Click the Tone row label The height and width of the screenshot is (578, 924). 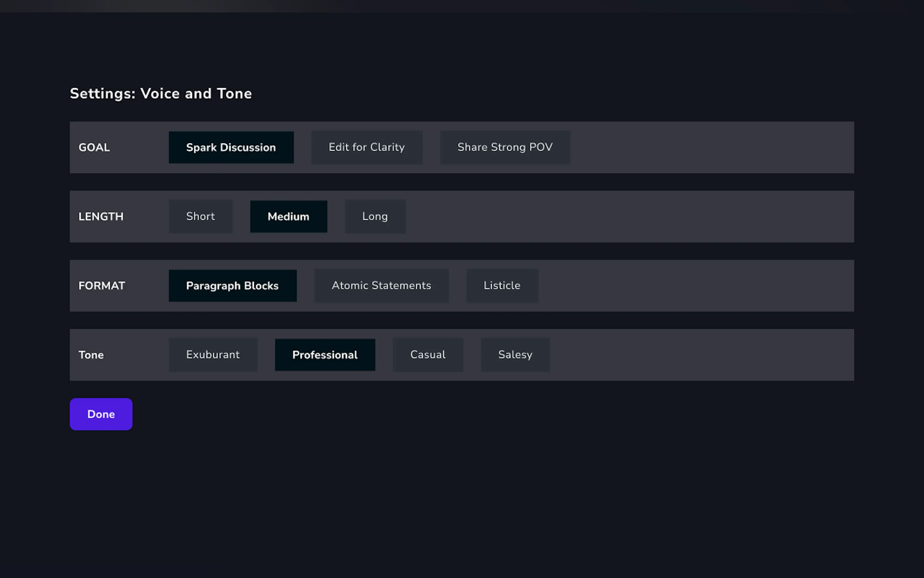(91, 355)
